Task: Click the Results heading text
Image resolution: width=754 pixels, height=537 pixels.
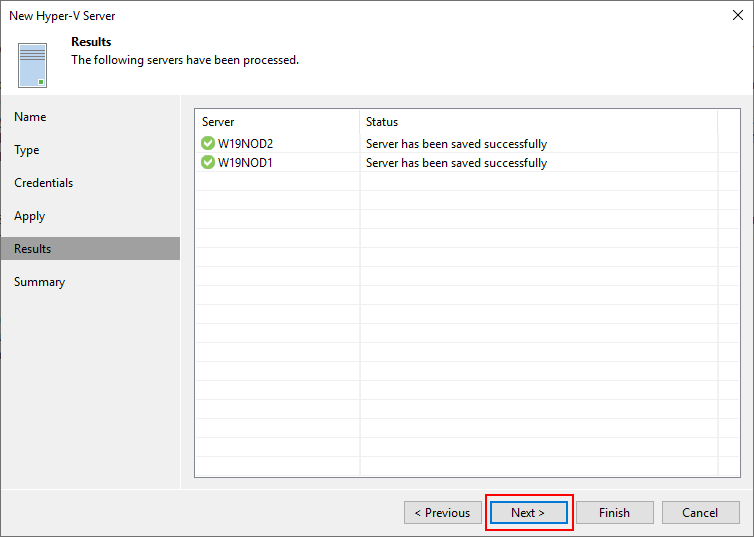Action: [91, 42]
